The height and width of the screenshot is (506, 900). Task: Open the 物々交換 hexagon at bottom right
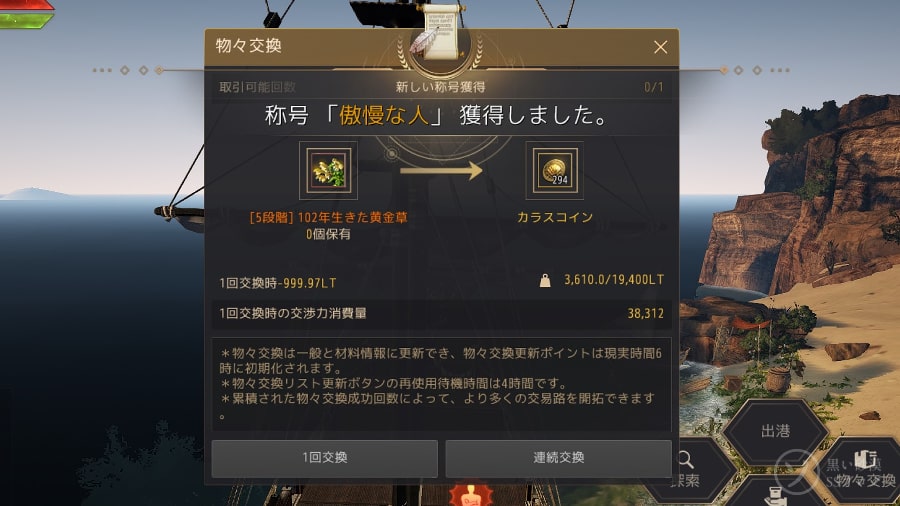[861, 470]
